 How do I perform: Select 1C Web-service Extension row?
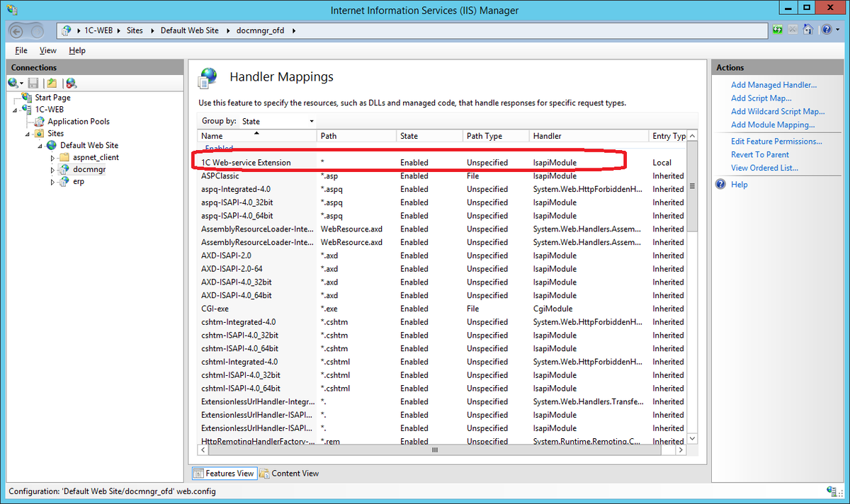442,162
